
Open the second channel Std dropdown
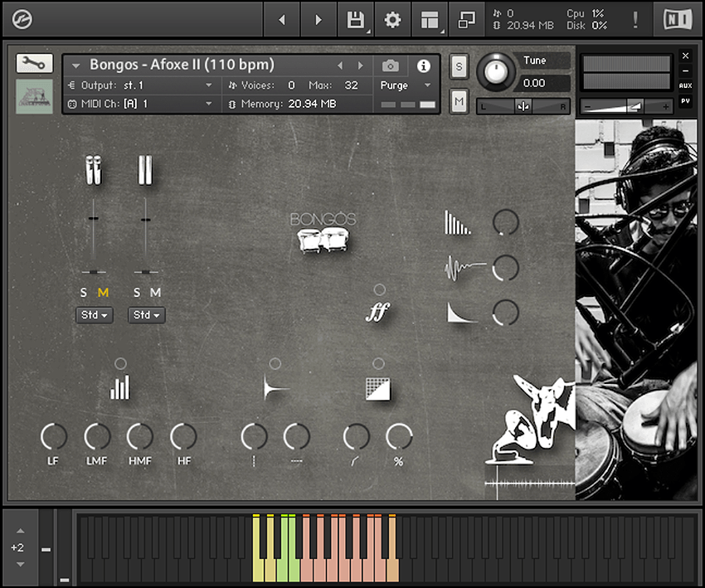146,315
